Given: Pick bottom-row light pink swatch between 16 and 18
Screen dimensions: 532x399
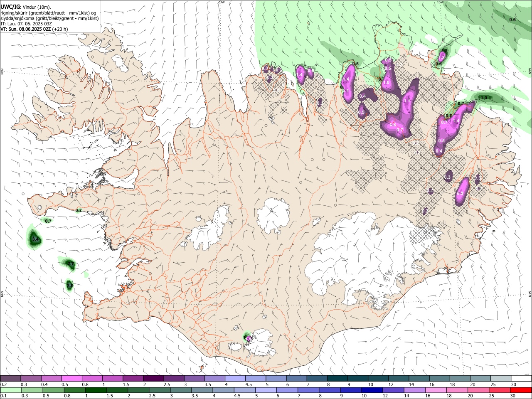Looking at the screenshot, I should 436,390.
